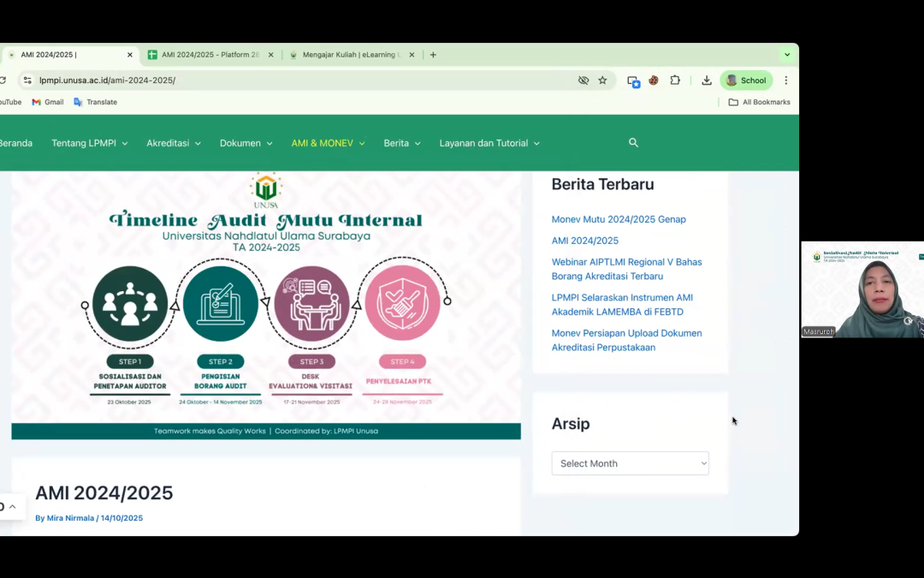Expand Berita menu

click(402, 143)
